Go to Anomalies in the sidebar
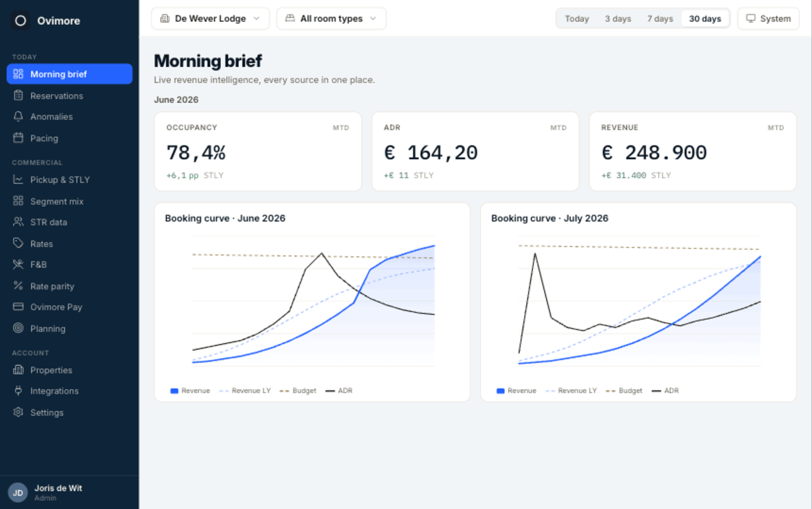 (70, 117)
